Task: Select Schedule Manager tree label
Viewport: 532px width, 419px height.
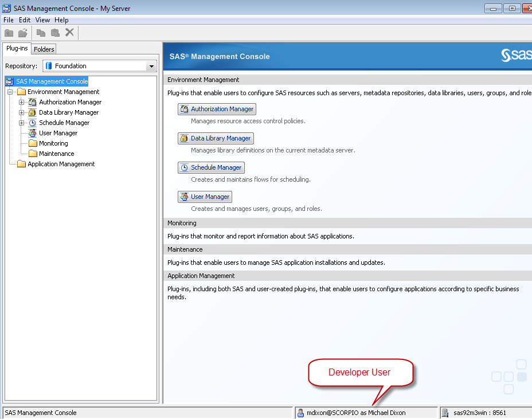Action: point(64,123)
